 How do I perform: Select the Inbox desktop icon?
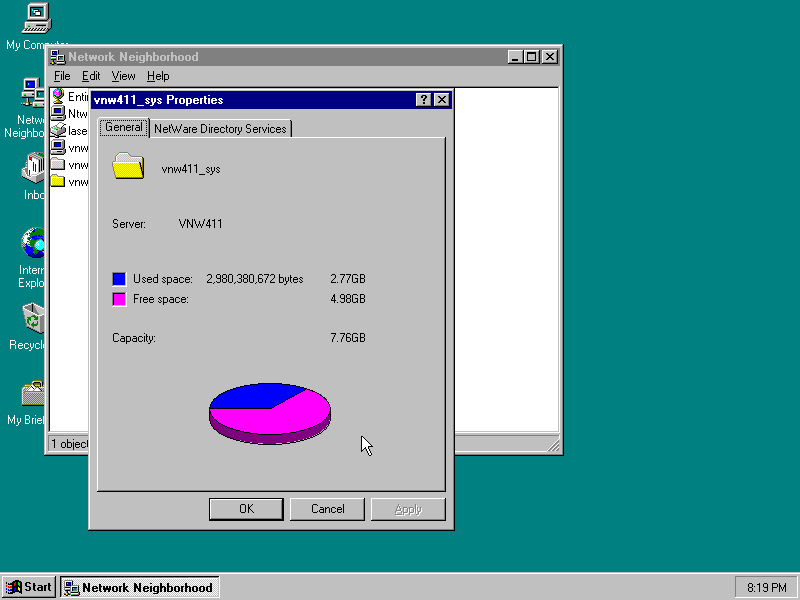tap(33, 168)
